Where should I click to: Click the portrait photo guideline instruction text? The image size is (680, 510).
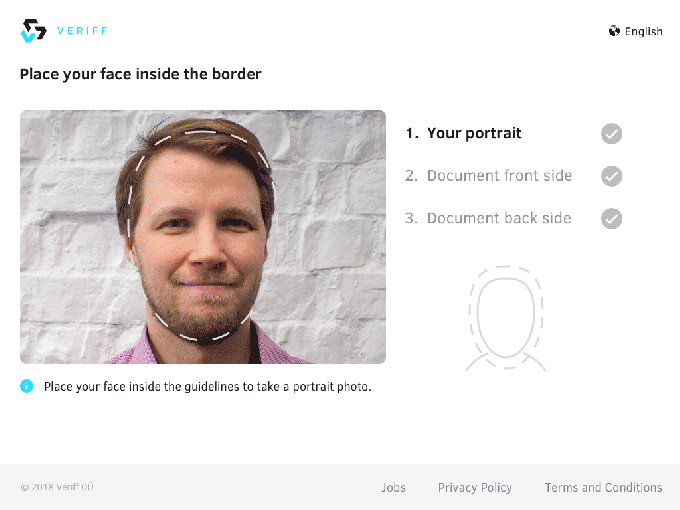point(208,386)
